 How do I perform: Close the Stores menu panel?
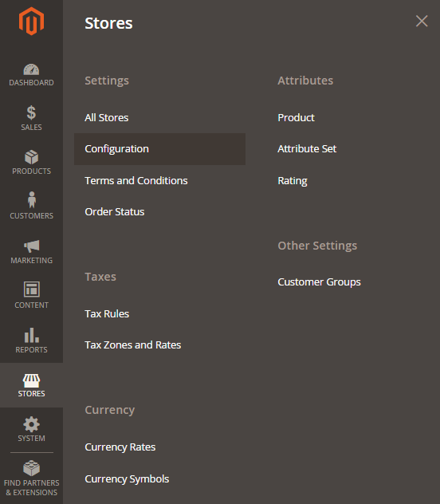click(x=422, y=22)
